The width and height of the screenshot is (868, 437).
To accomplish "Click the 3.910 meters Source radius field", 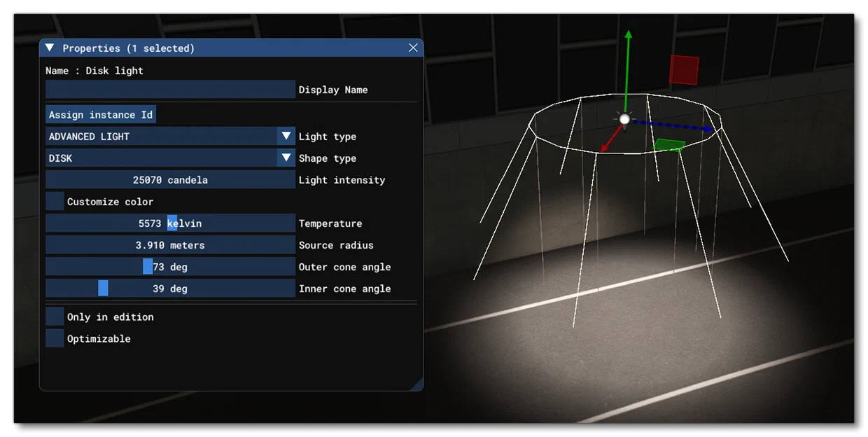I will click(170, 245).
